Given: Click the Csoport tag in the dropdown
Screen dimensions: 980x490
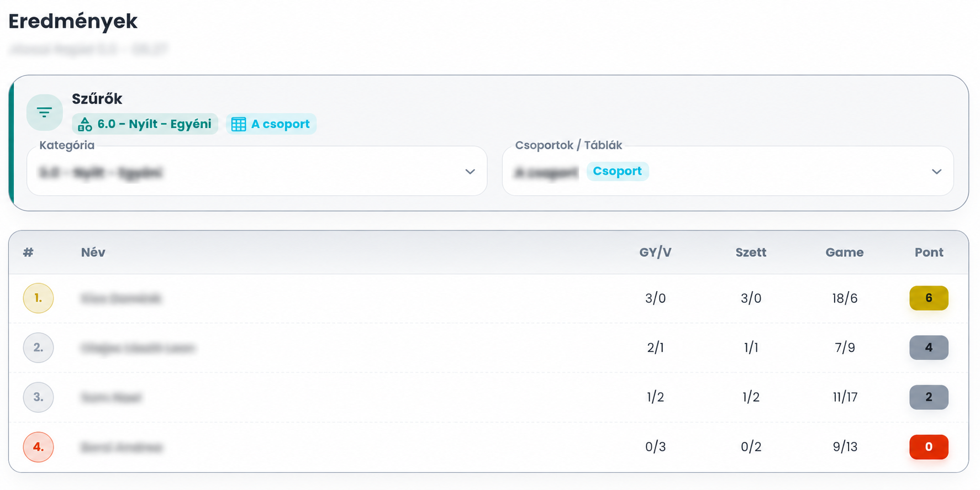Looking at the screenshot, I should (617, 171).
